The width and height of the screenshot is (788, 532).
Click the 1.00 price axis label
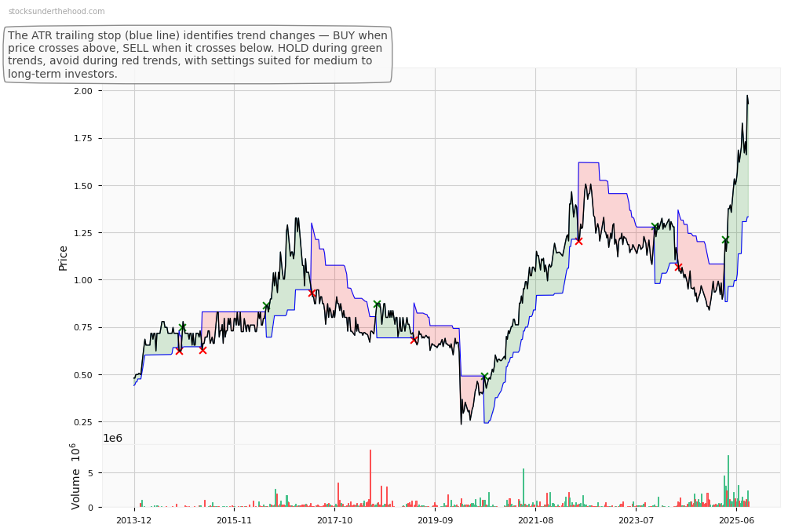(83, 280)
